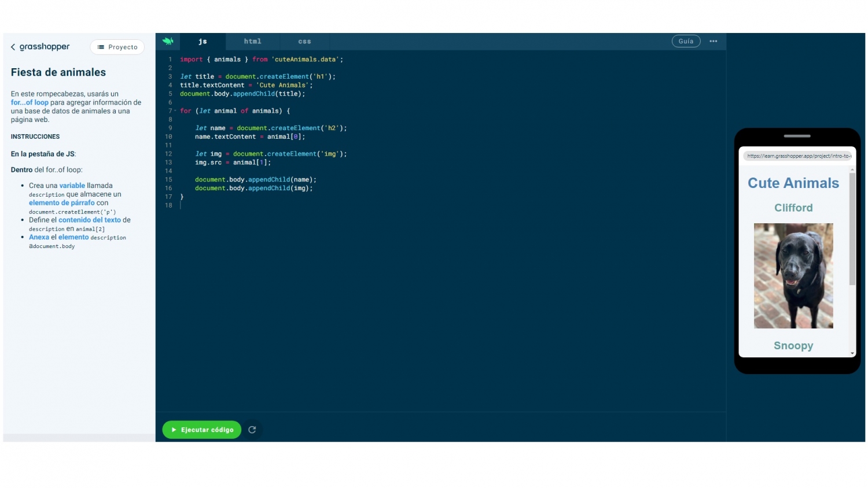Viewport: 868px width, 488px height.
Task: Click code line creating the 'h1' title element
Action: (x=258, y=76)
